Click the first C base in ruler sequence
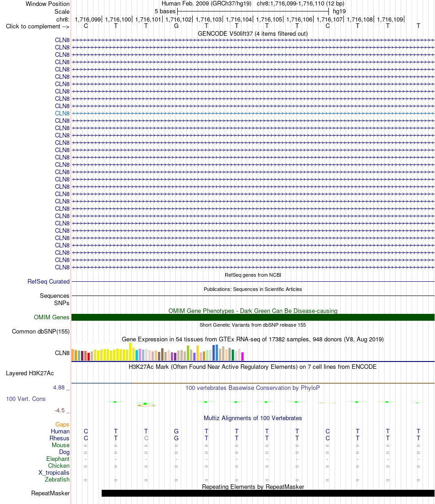Image resolution: width=435 pixels, height=504 pixels. pos(86,26)
